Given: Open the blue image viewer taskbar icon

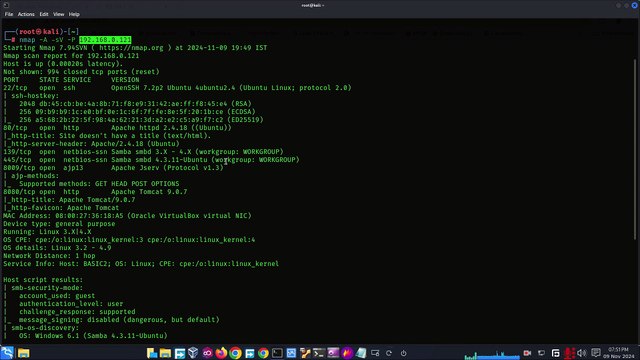Looking at the screenshot, I should click(291, 353).
